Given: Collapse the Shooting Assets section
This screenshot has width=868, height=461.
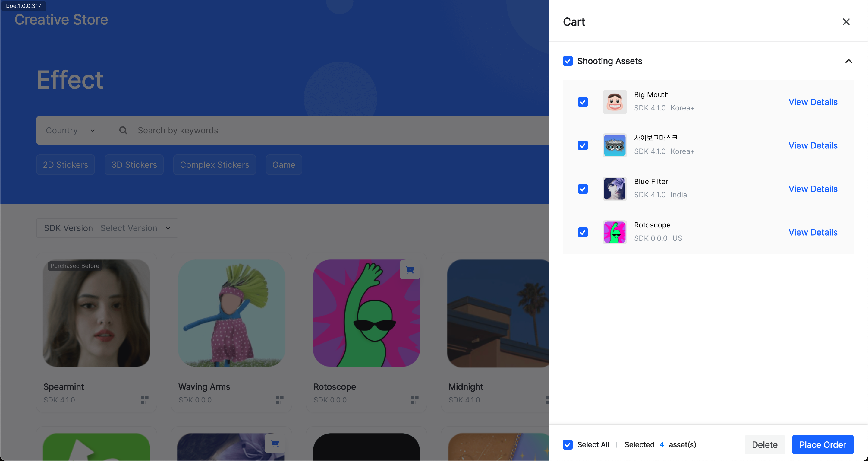Looking at the screenshot, I should pyautogui.click(x=848, y=61).
